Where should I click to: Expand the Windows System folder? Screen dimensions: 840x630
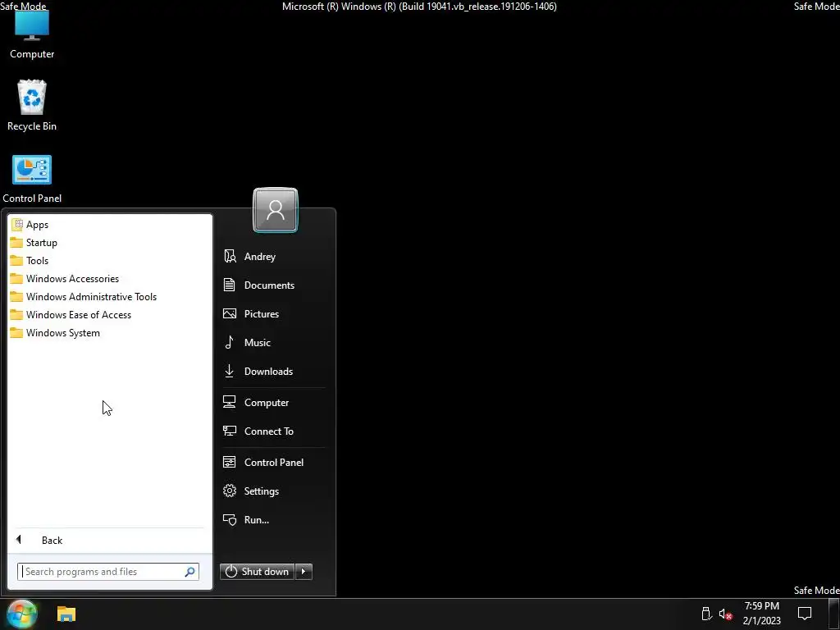110,333
